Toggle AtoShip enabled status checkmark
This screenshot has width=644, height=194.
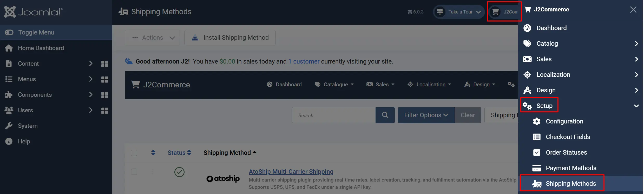[179, 172]
